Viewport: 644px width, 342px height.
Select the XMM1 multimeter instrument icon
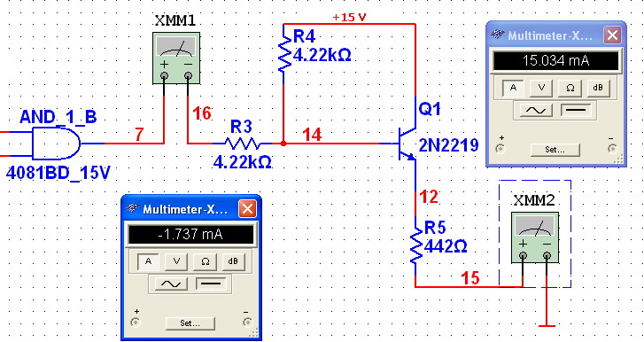click(176, 58)
